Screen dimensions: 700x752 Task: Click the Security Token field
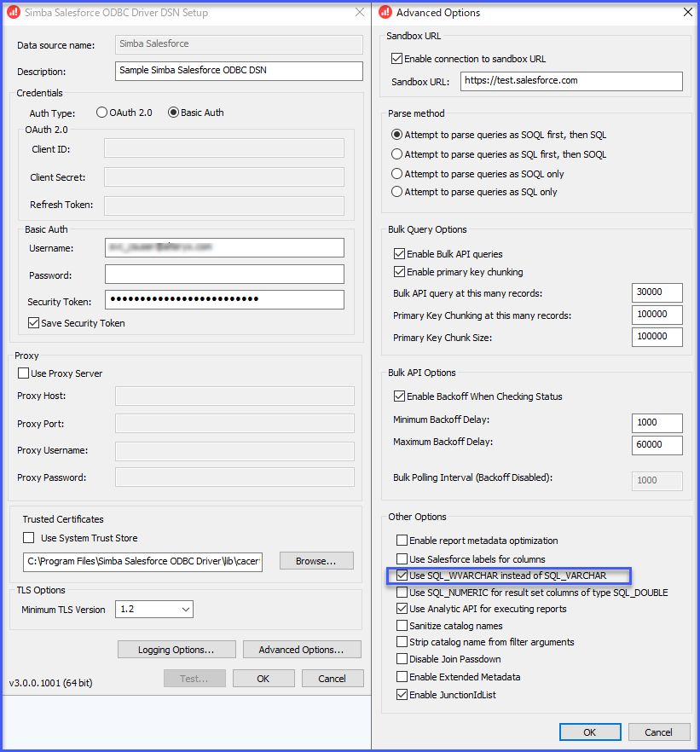point(224,300)
